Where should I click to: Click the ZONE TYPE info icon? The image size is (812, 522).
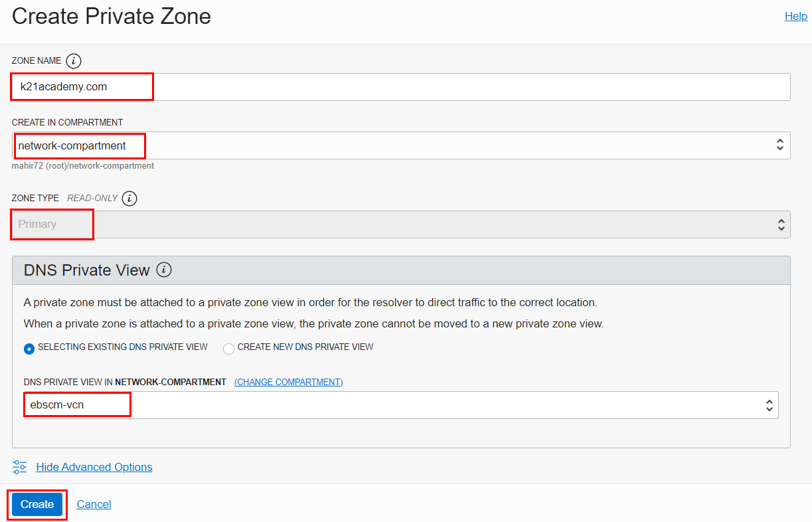(130, 198)
